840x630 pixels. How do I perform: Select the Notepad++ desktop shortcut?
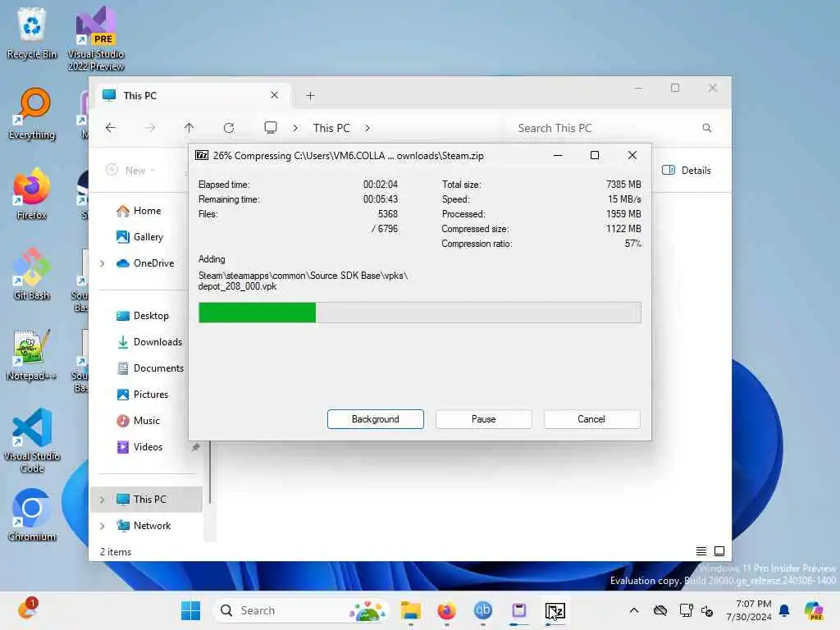click(31, 354)
